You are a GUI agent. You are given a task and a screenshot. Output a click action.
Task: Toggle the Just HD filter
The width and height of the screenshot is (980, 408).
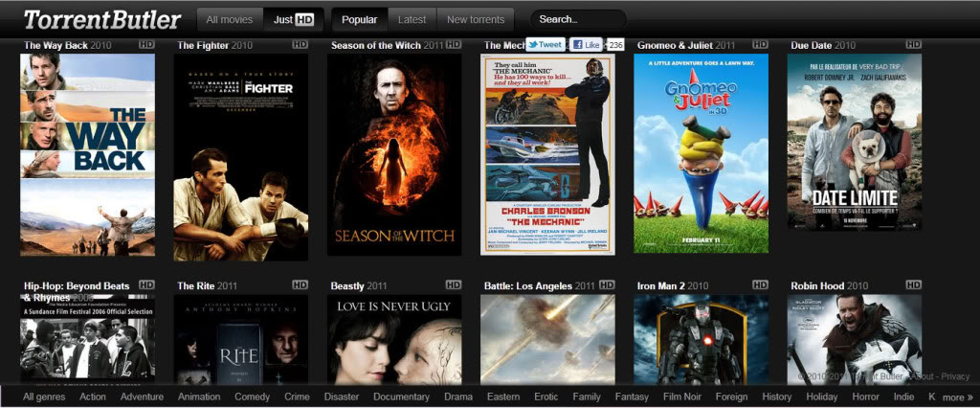tap(293, 19)
